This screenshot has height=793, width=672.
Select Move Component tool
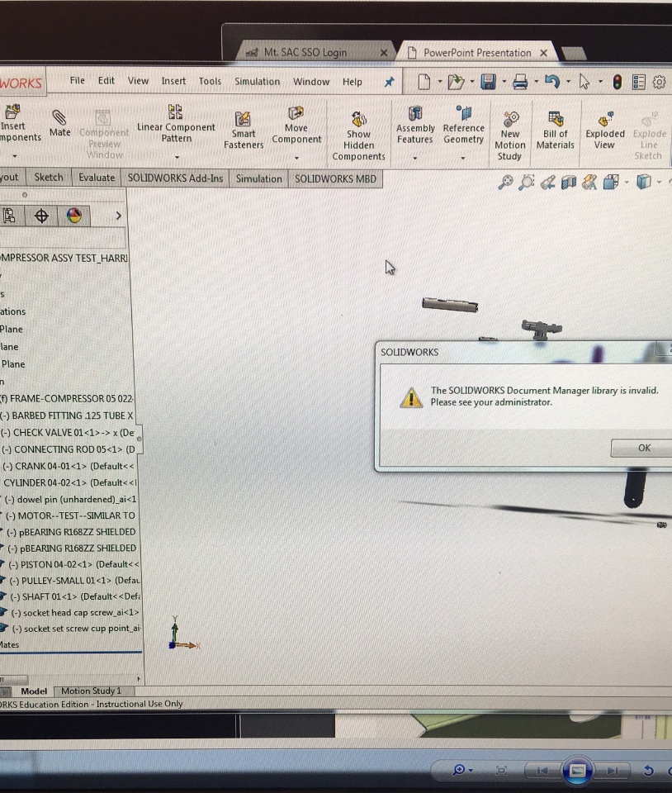coord(296,125)
